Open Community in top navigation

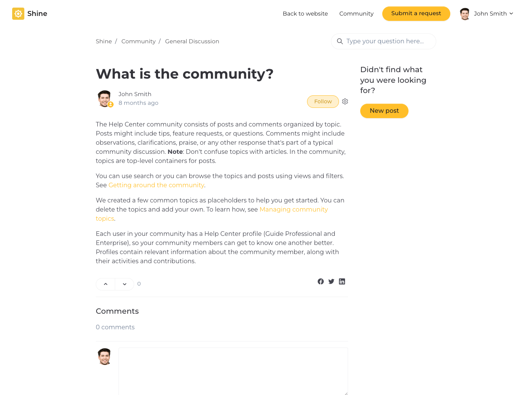356,14
